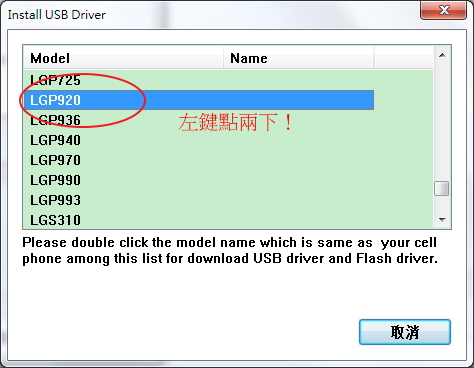Select the LGP936 model row
Viewport: 474px width, 368px height.
click(x=199, y=120)
